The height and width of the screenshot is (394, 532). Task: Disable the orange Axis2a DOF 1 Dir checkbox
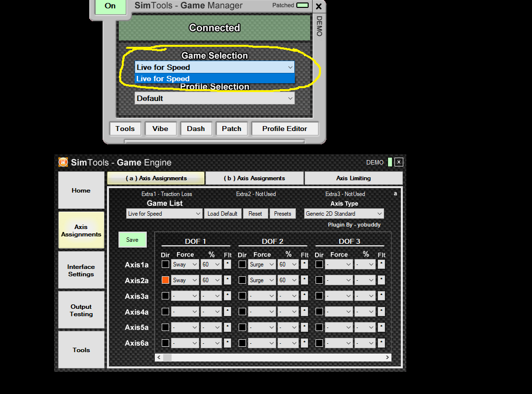click(x=165, y=280)
